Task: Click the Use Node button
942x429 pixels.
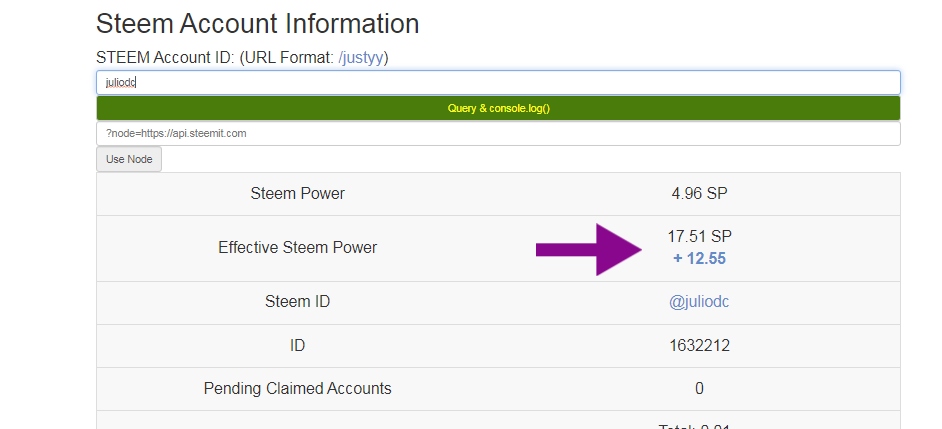Action: (x=129, y=159)
